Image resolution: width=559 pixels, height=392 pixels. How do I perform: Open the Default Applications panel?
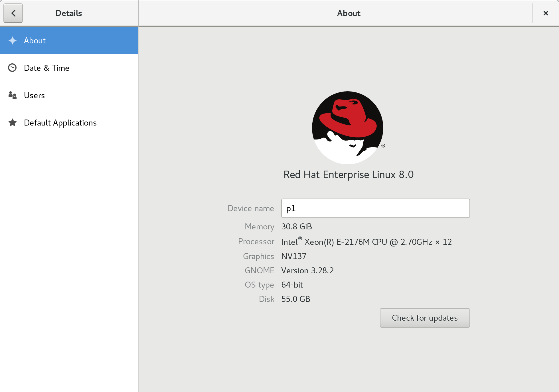tap(69, 123)
